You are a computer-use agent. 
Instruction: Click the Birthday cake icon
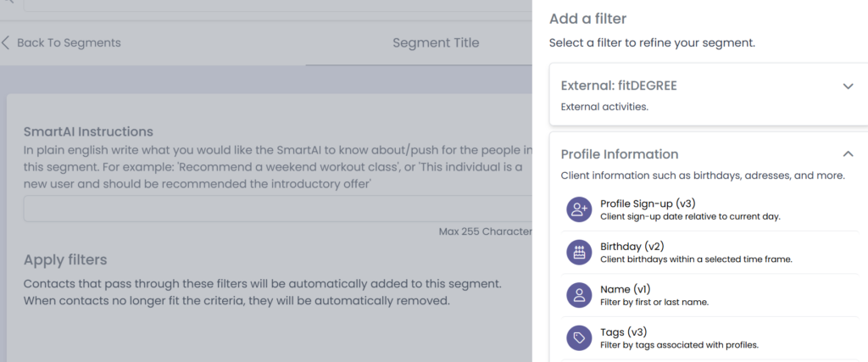point(580,253)
